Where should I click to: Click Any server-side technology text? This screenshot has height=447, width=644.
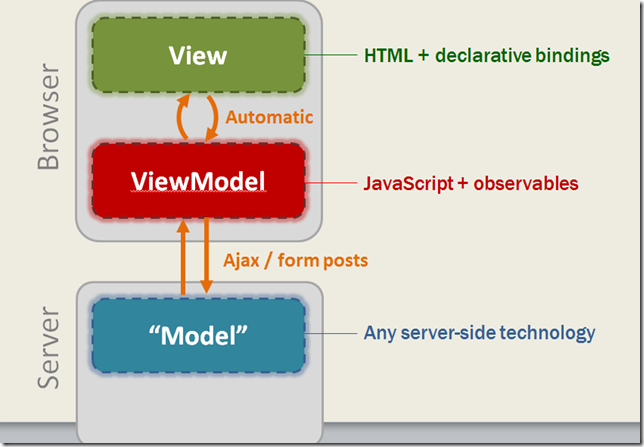coord(479,333)
